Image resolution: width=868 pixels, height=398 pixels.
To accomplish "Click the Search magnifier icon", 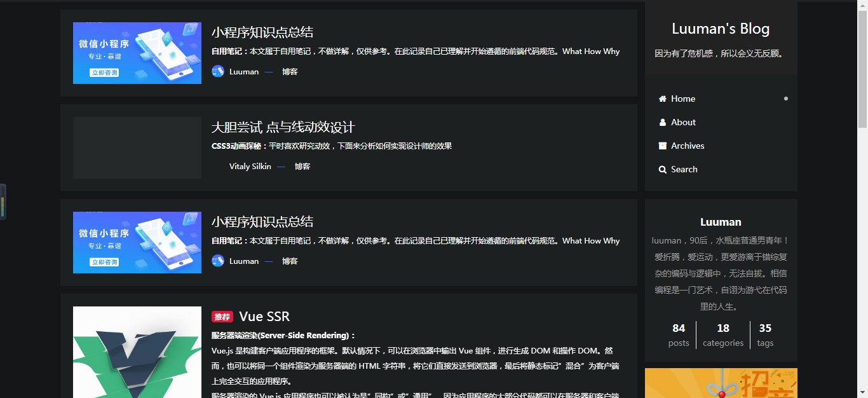I will [x=663, y=169].
